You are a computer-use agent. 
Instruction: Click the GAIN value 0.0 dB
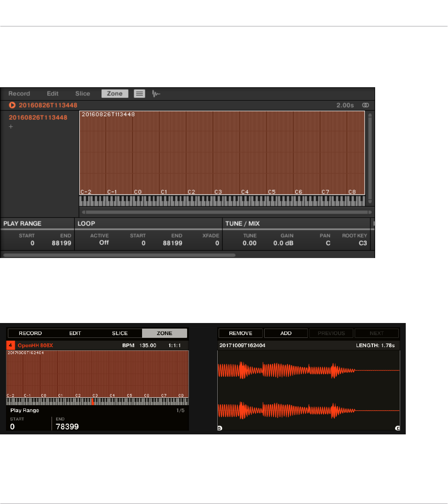pos(283,243)
